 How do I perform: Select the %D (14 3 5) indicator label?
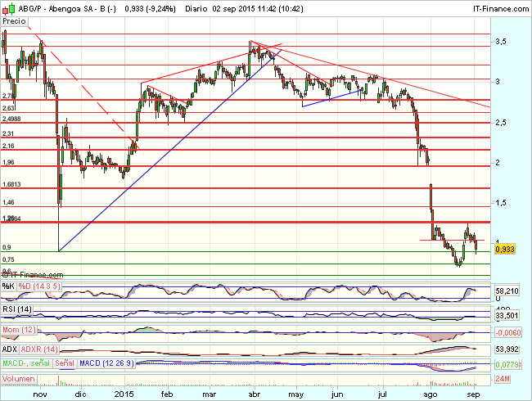[x=37, y=286]
